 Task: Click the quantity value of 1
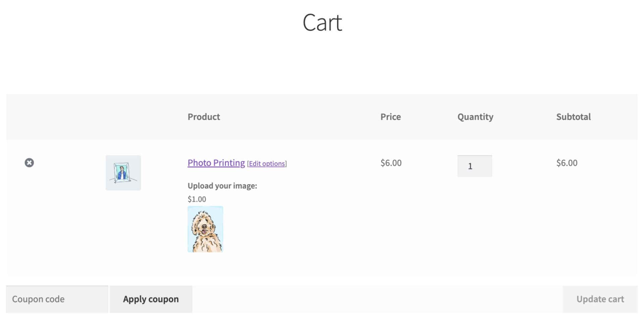[471, 166]
